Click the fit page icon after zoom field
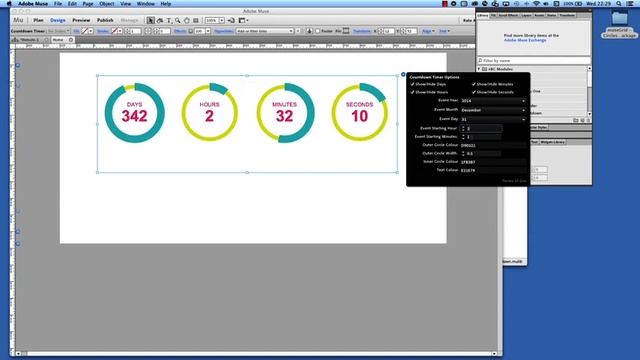640x360 pixels. [x=231, y=20]
